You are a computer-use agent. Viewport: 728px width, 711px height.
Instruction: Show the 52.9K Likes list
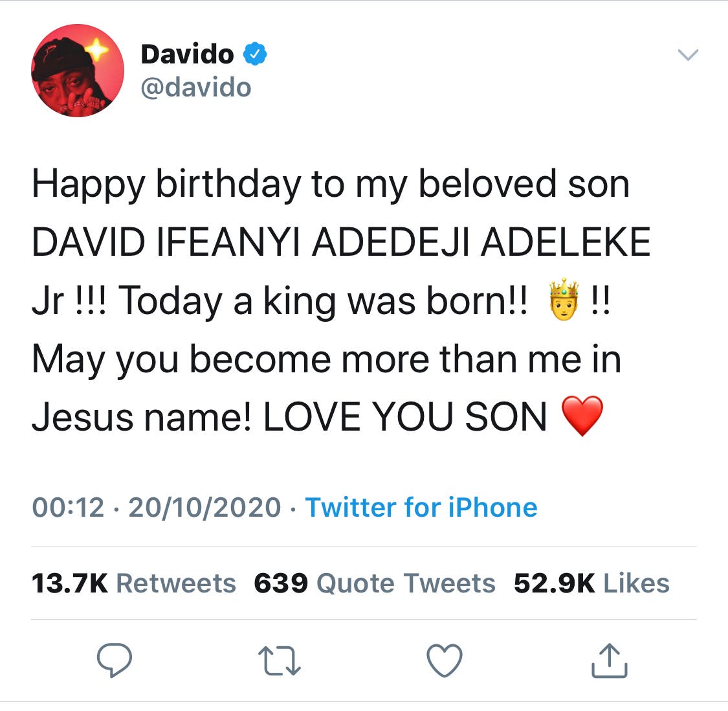click(x=591, y=583)
